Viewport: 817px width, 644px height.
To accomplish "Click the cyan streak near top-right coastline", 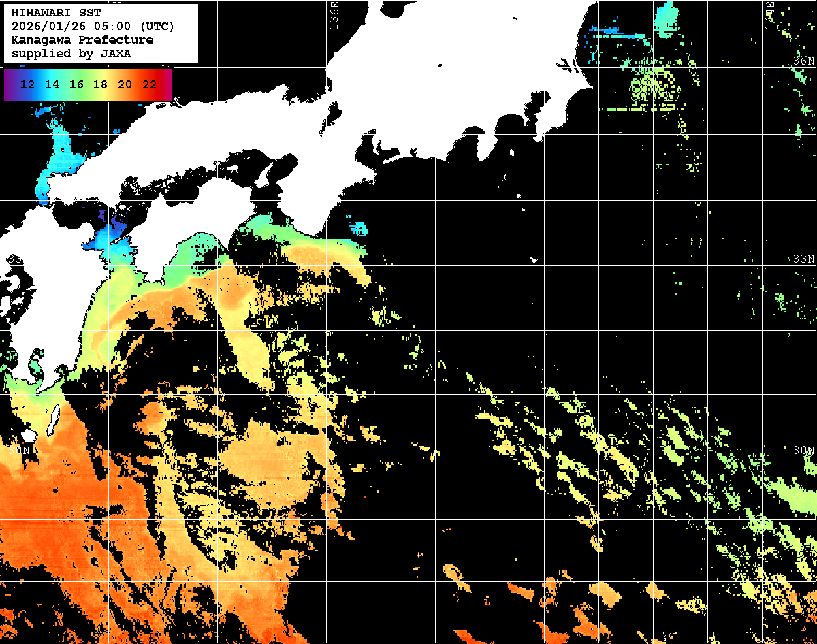I will point(618,32).
